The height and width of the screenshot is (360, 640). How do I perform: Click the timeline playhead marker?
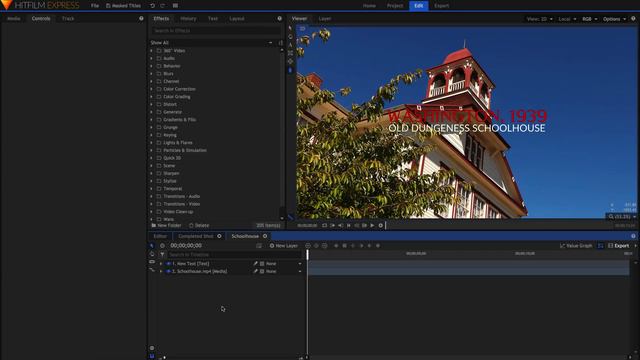pyautogui.click(x=307, y=254)
